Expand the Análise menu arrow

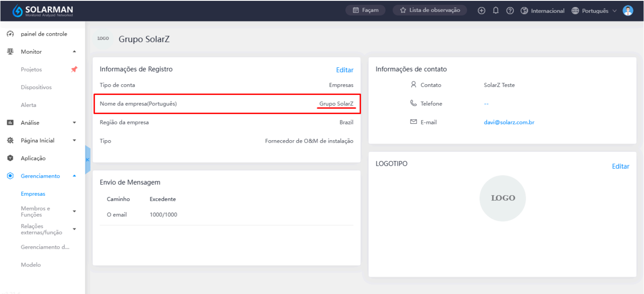pyautogui.click(x=75, y=123)
